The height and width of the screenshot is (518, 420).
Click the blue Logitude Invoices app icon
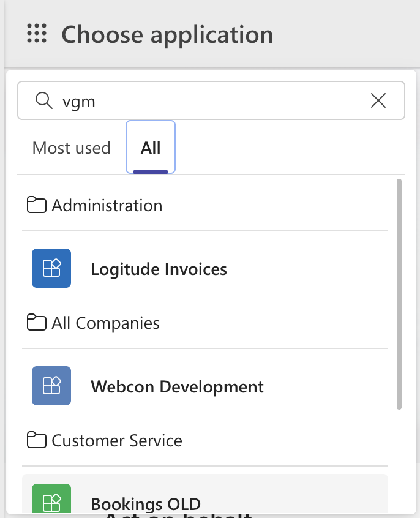51,268
